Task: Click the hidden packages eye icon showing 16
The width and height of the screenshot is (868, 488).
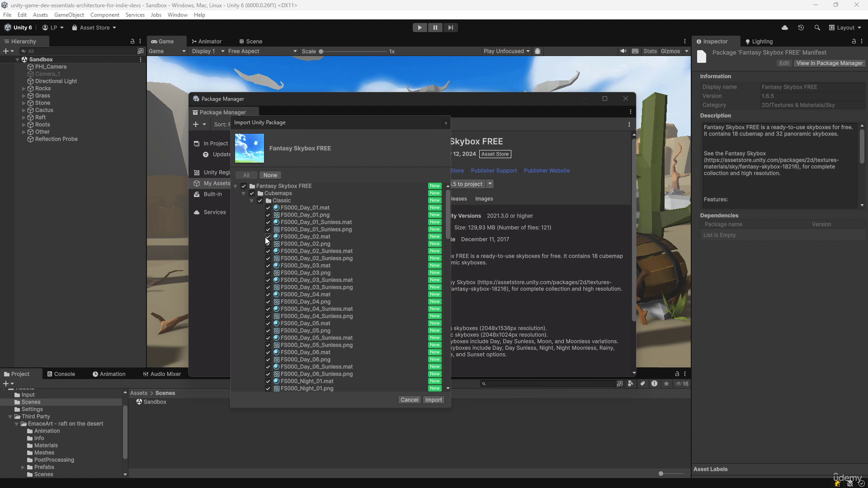Action: click(682, 384)
